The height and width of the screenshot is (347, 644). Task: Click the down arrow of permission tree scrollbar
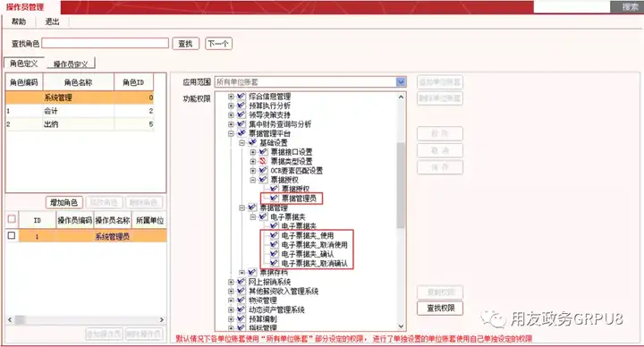401,326
